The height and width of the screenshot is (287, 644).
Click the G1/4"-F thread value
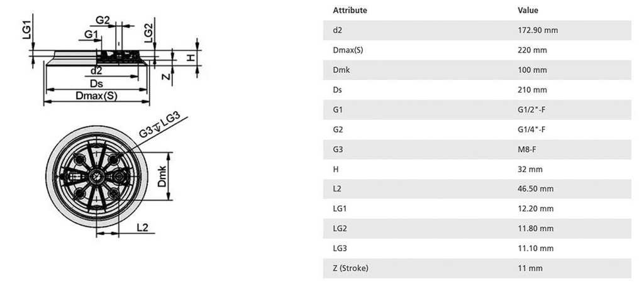tap(531, 129)
